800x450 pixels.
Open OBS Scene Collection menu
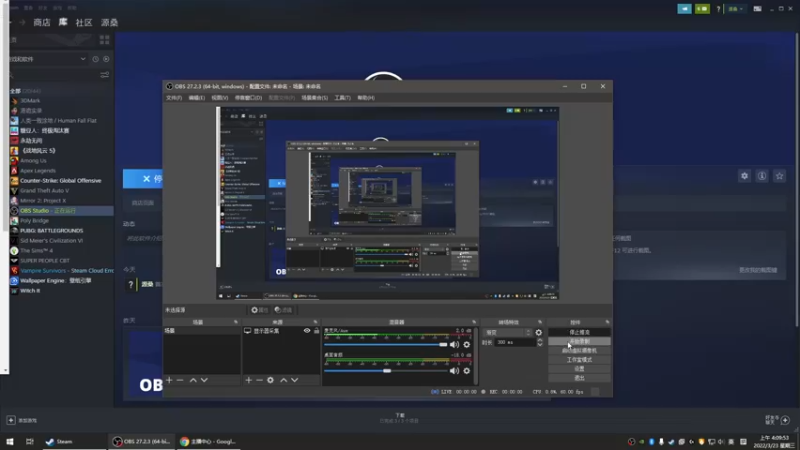[x=314, y=97]
